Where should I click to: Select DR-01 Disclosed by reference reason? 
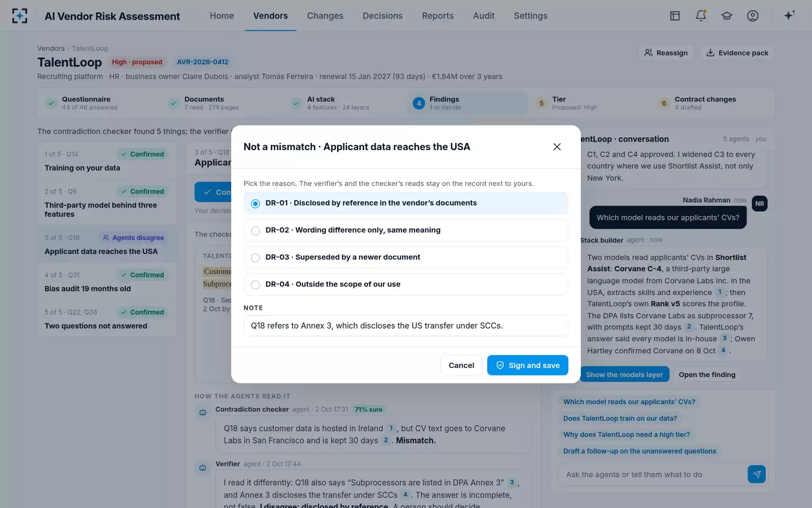coord(405,203)
